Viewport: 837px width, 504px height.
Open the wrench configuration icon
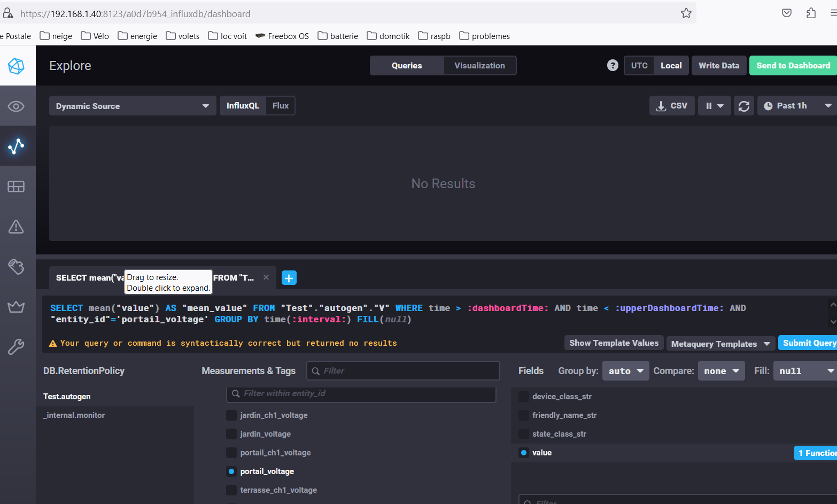(16, 347)
